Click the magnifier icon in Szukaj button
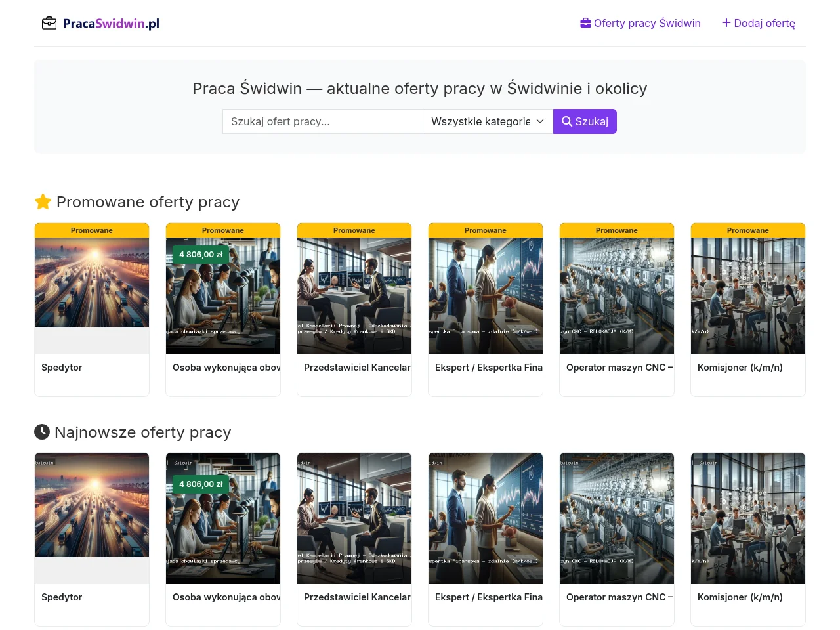Viewport: 840px width, 630px height. coord(567,121)
